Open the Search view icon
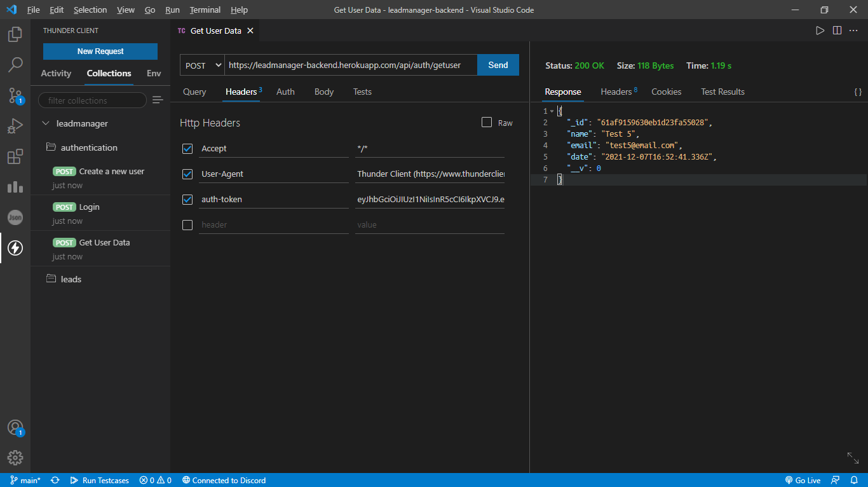 [15, 65]
